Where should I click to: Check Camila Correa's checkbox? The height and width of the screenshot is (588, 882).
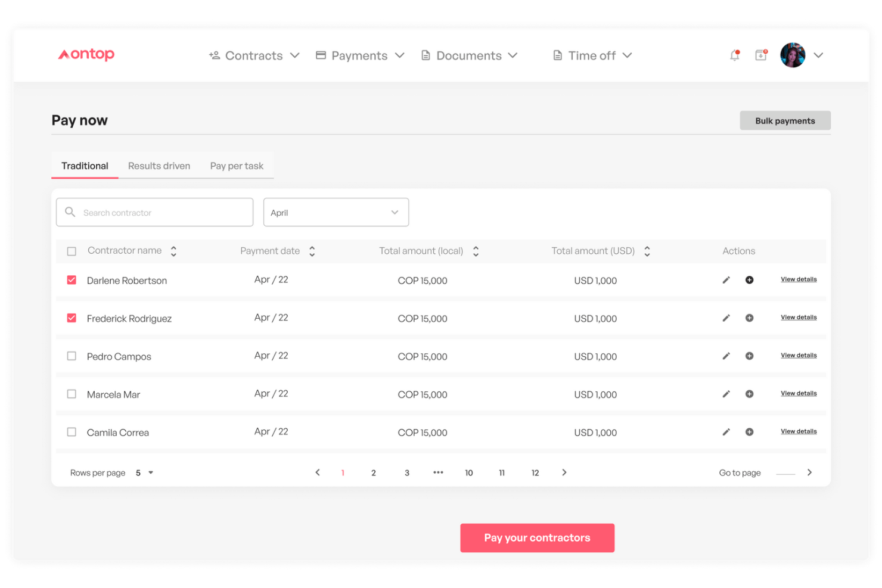coord(72,433)
